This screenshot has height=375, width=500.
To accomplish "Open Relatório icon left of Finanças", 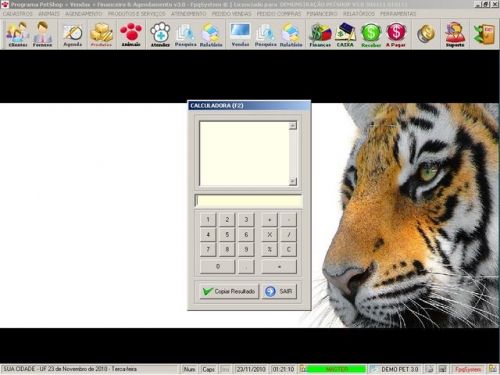I will pyautogui.click(x=291, y=34).
